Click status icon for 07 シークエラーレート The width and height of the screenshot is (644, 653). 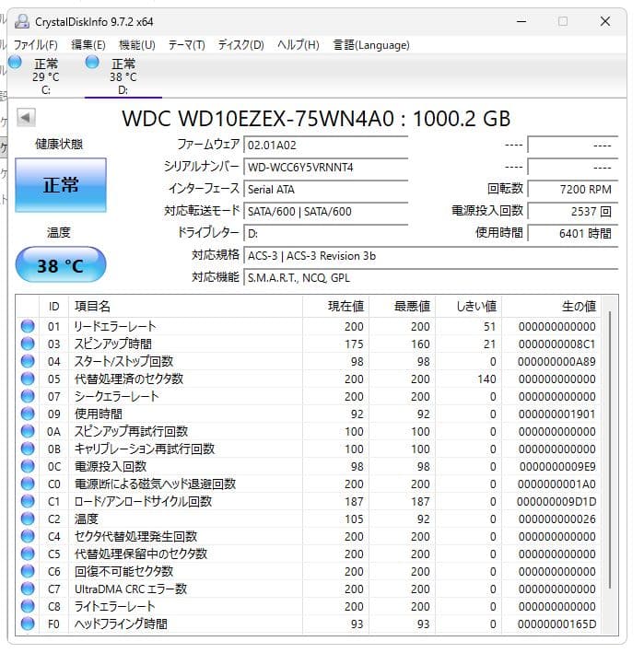tap(28, 396)
